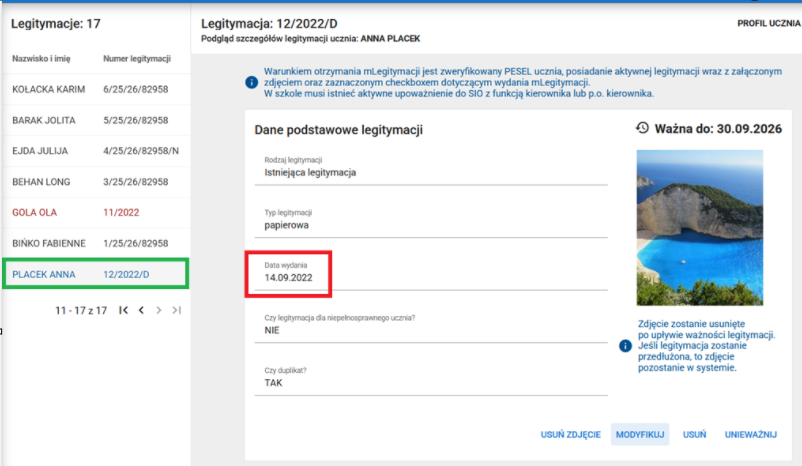Click the student photo thumbnail
The height and width of the screenshot is (466, 802).
(x=699, y=228)
